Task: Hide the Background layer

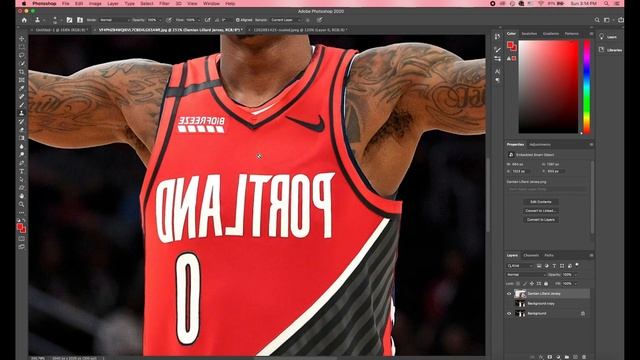Action: (x=509, y=313)
